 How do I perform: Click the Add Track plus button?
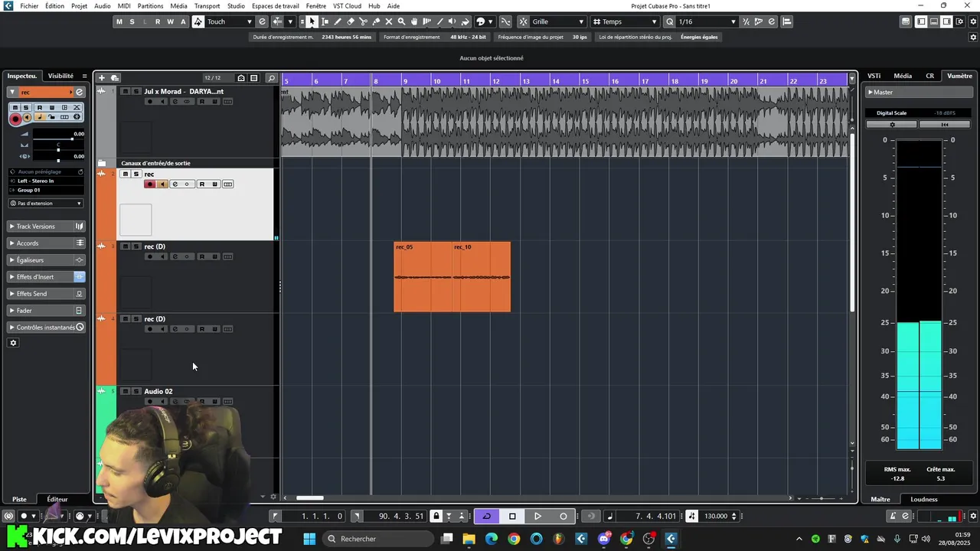101,78
